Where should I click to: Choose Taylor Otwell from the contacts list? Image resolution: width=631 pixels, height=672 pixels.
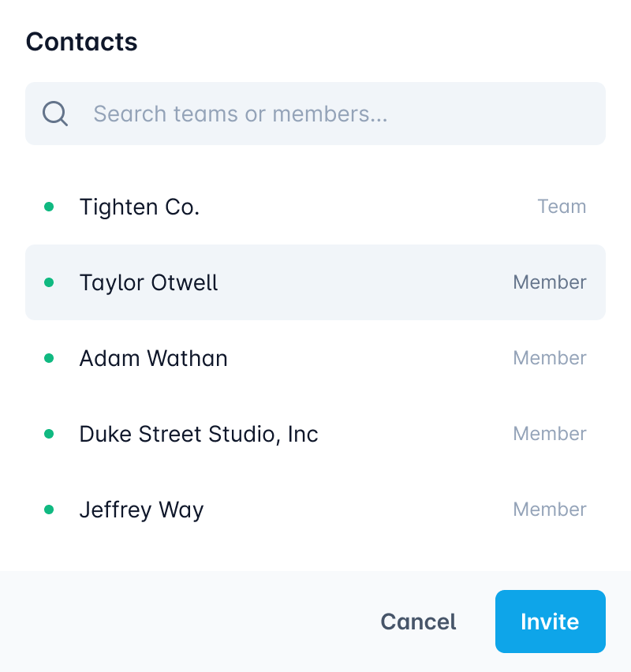tap(149, 282)
